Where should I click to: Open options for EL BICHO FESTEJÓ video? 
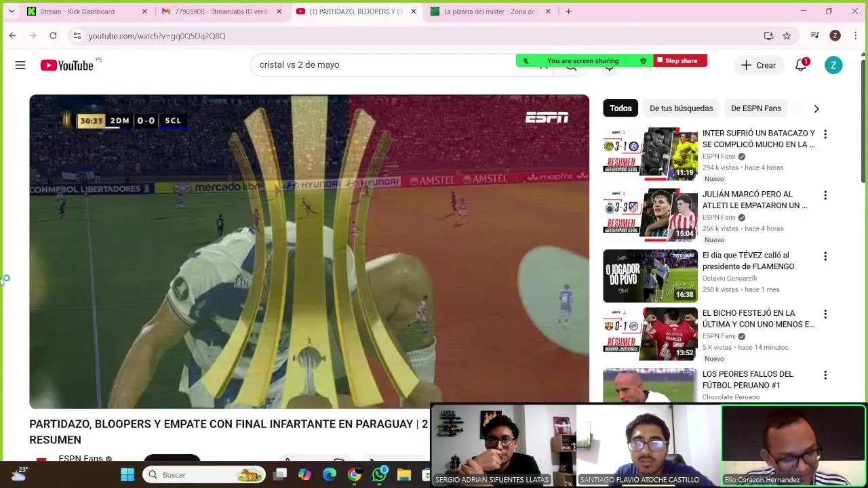coord(825,314)
